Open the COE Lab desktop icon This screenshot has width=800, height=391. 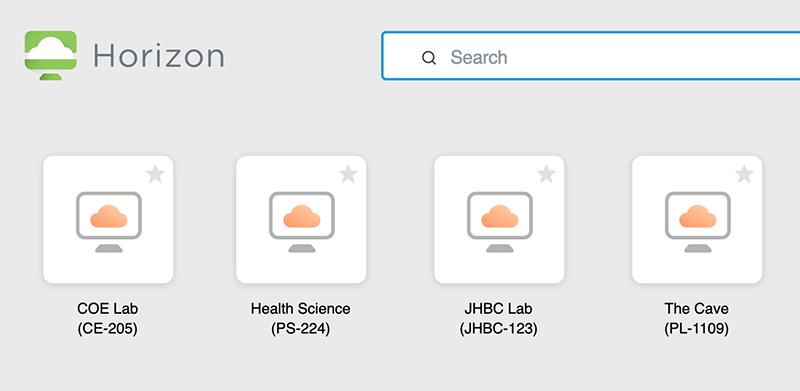point(109,222)
